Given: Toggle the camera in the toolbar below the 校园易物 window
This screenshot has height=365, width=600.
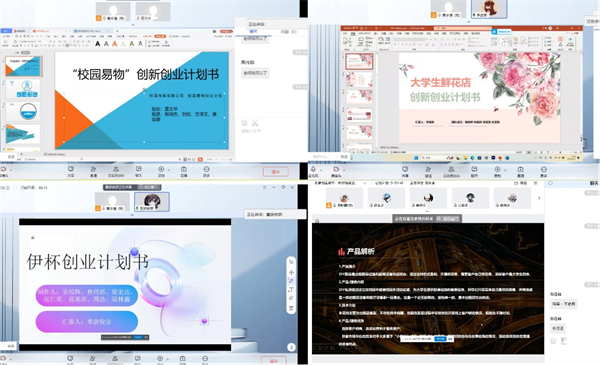Looking at the screenshot, I should point(3,171).
